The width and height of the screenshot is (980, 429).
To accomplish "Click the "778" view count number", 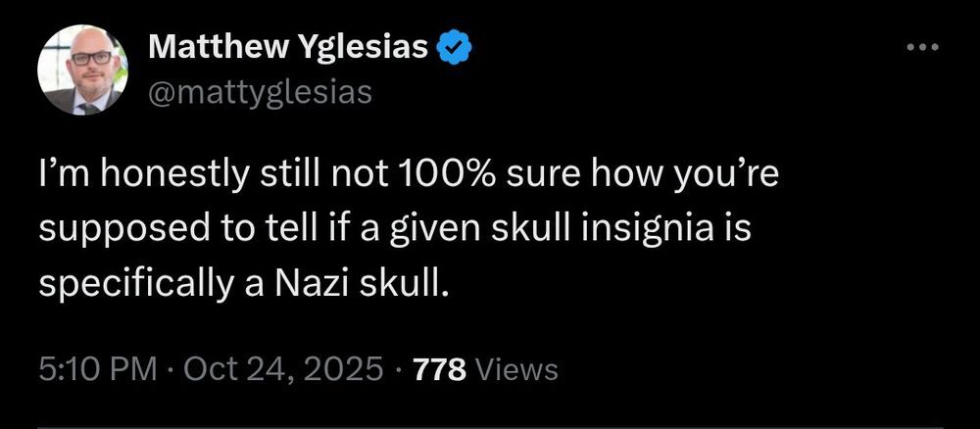I will pos(442,369).
